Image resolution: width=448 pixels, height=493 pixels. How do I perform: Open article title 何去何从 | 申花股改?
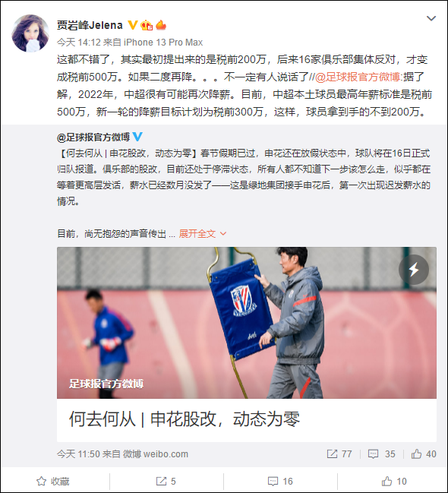[185, 419]
